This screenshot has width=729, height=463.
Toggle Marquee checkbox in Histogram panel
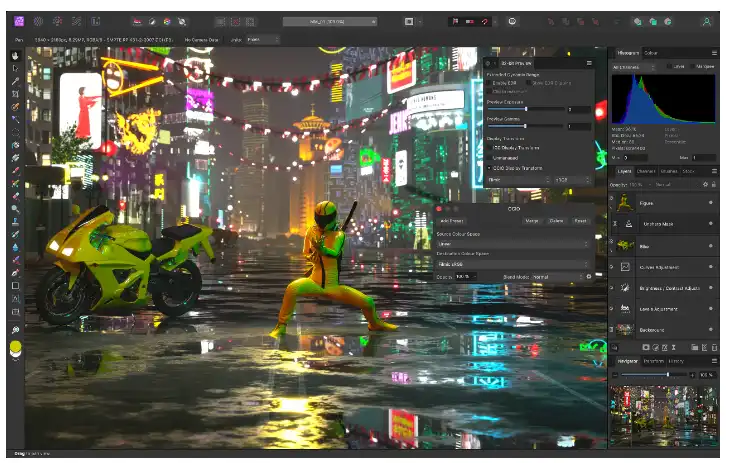click(x=692, y=67)
